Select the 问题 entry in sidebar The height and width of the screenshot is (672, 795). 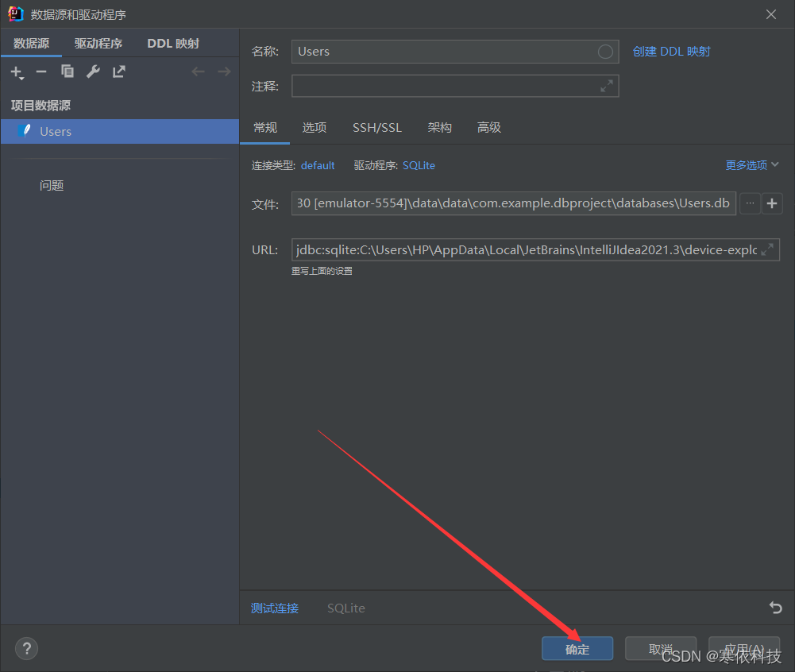click(52, 186)
